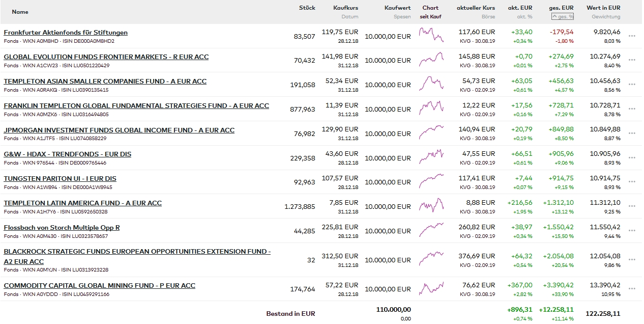Open Global Evolution Funds Frontier Markets link
This screenshot has height=324, width=644.
106,57
